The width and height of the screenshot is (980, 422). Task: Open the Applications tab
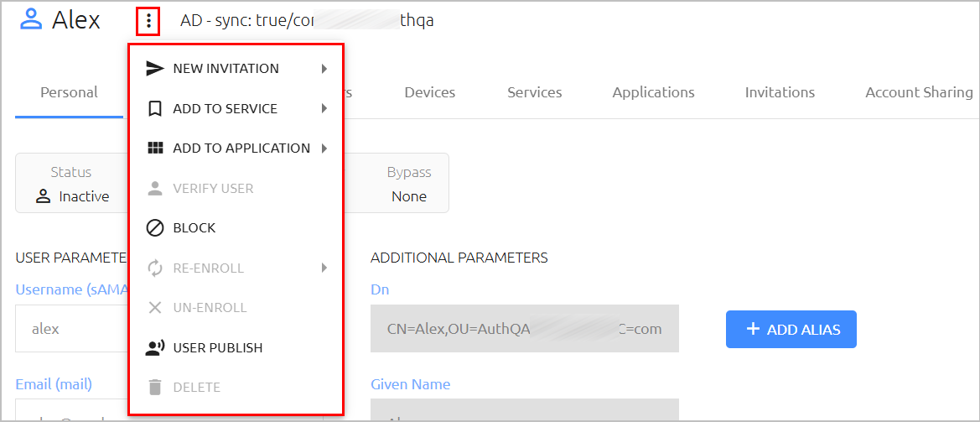tap(653, 92)
